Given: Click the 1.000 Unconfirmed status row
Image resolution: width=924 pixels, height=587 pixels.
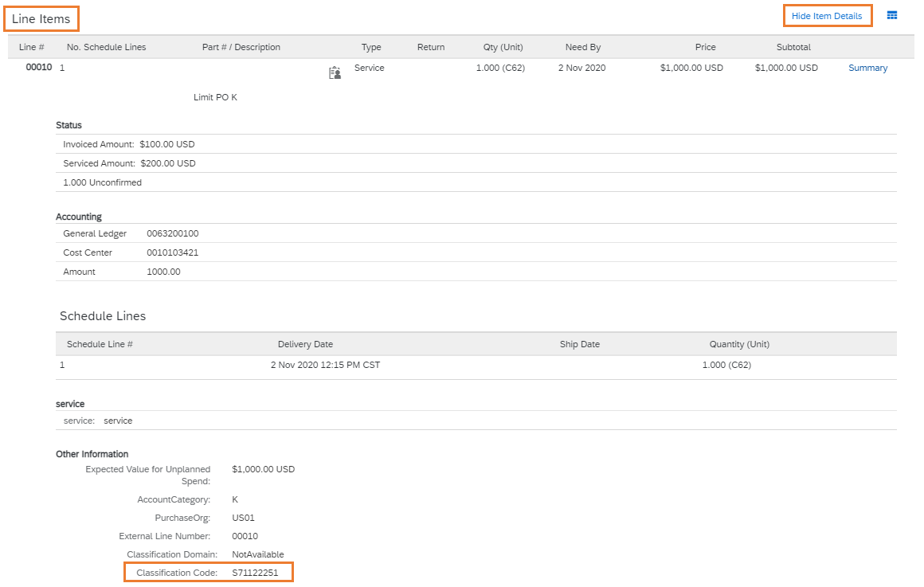Looking at the screenshot, I should click(476, 182).
